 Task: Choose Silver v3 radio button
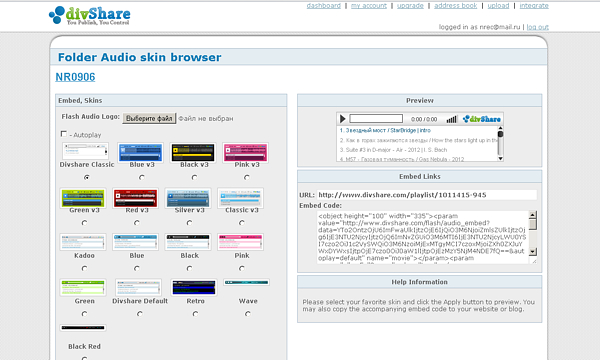click(x=189, y=223)
